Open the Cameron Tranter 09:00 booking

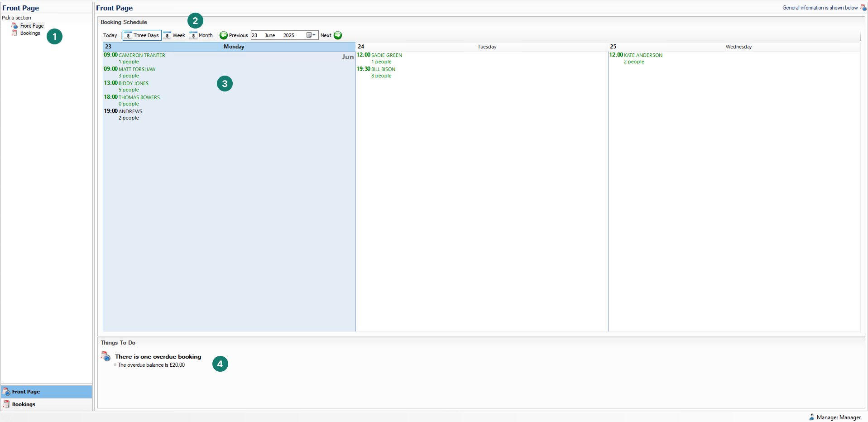pos(141,55)
